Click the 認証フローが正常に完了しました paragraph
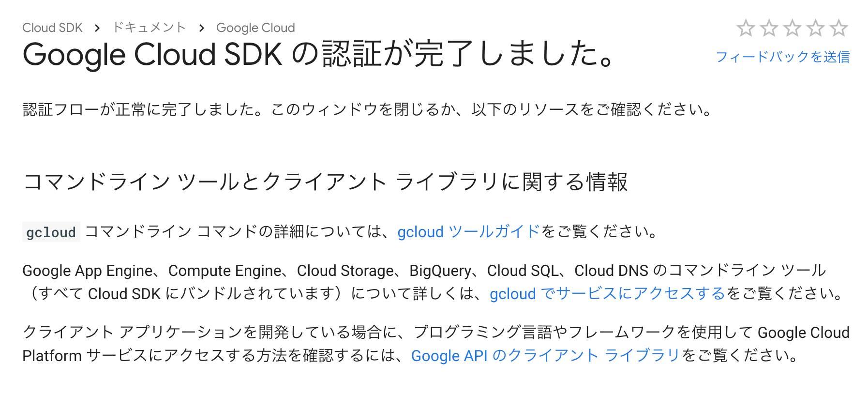Viewport: 868px width, 395px height. [368, 110]
